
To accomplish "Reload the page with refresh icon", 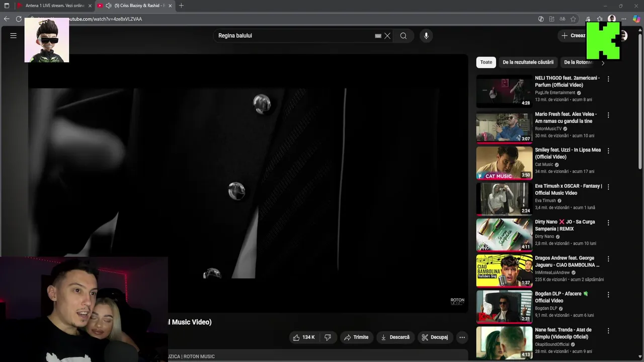I will click(19, 19).
